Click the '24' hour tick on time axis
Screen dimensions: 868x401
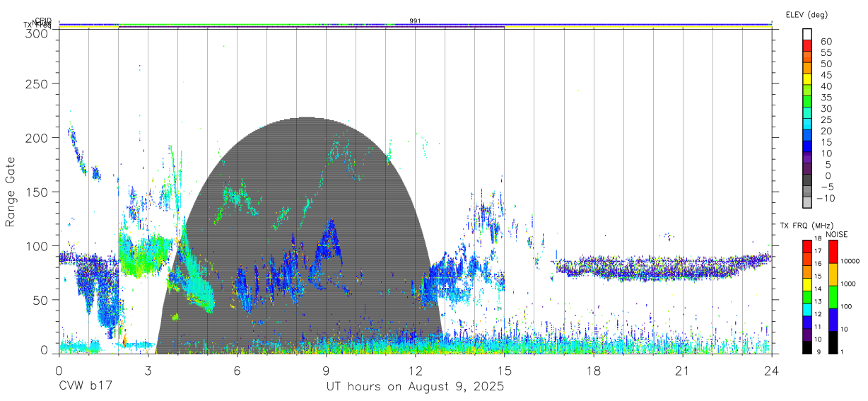(771, 371)
